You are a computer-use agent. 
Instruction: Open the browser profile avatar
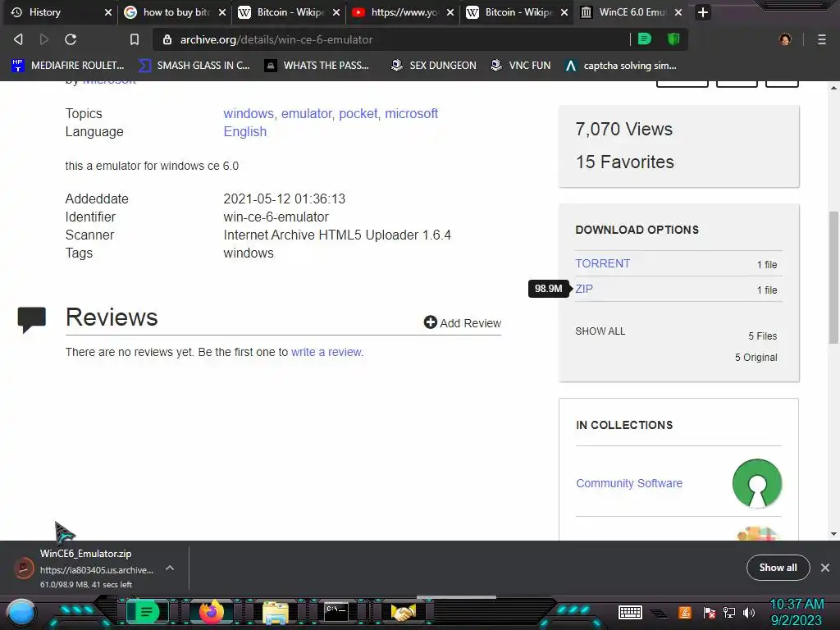pyautogui.click(x=785, y=39)
